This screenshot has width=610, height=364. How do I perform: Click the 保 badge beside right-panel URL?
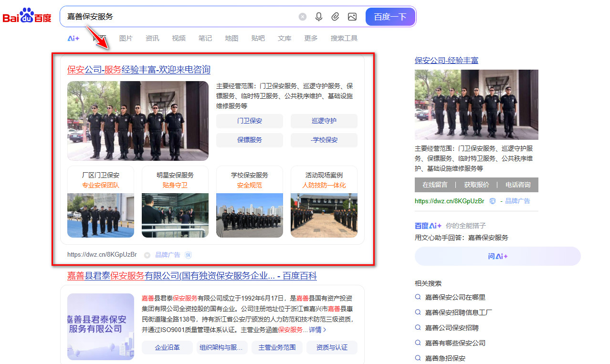493,201
